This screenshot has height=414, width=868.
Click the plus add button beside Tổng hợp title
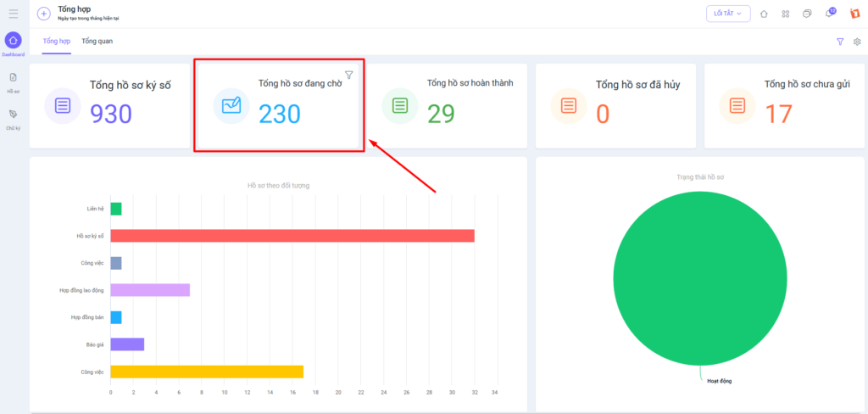[44, 14]
